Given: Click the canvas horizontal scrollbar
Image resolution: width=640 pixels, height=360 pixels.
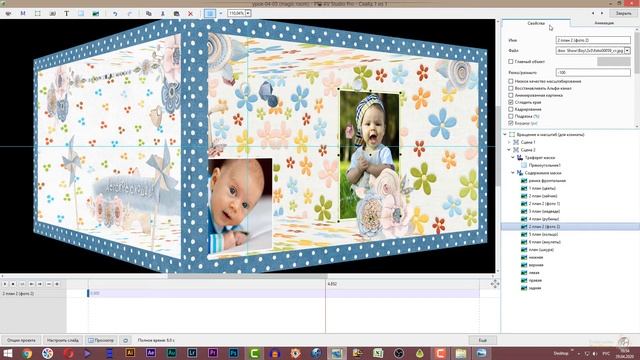Looking at the screenshot, I should (x=247, y=276).
